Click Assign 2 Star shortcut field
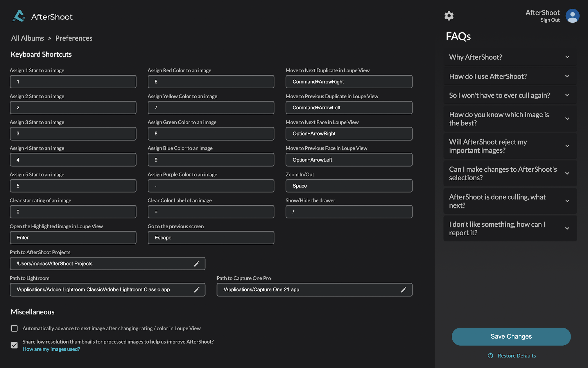This screenshot has width=588, height=368. tap(73, 108)
